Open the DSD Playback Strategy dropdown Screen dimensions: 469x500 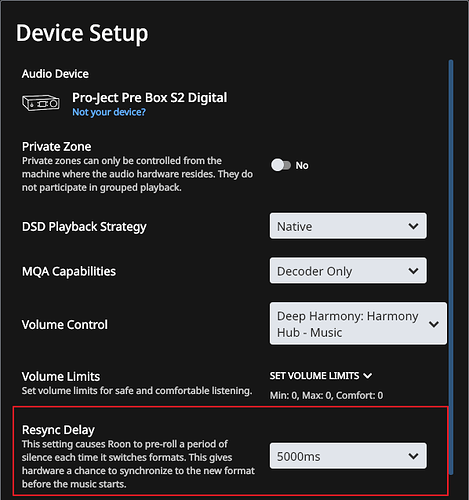(348, 226)
